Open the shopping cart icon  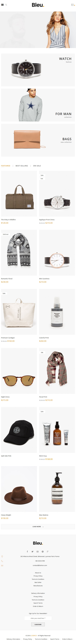pos(72,5)
